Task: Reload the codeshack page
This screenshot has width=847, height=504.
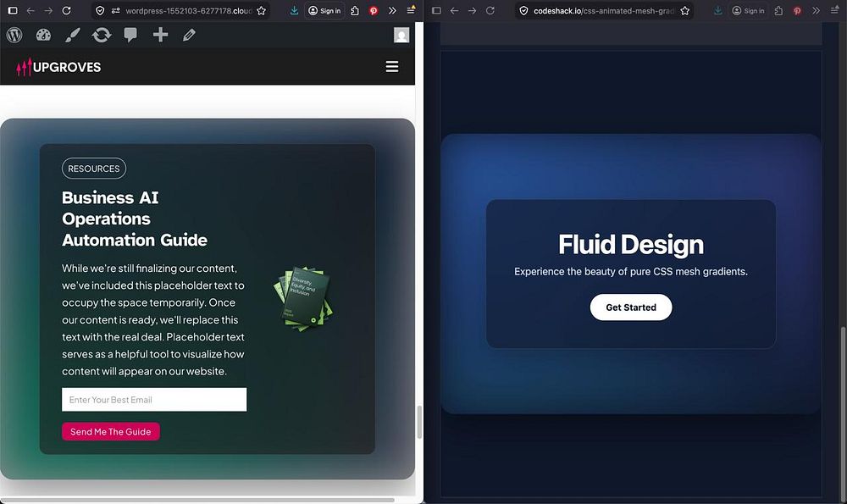Action: pyautogui.click(x=490, y=10)
